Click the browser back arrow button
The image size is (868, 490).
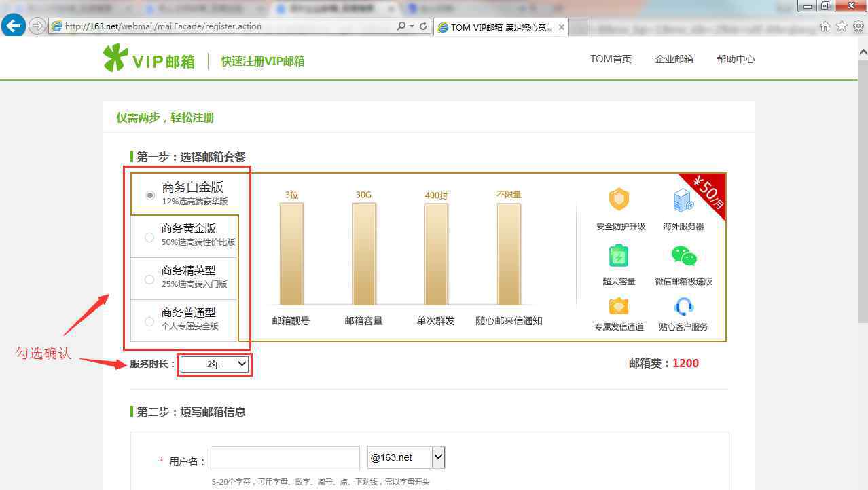(x=14, y=26)
